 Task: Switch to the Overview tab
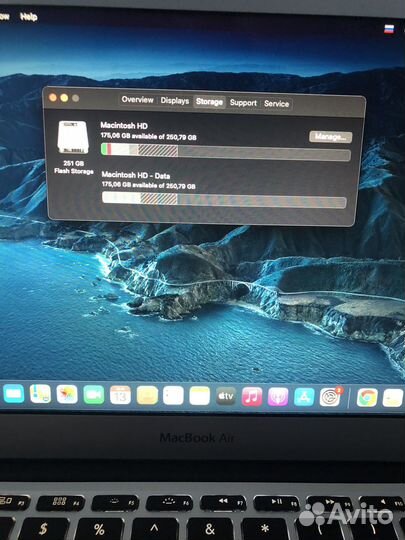(x=137, y=100)
